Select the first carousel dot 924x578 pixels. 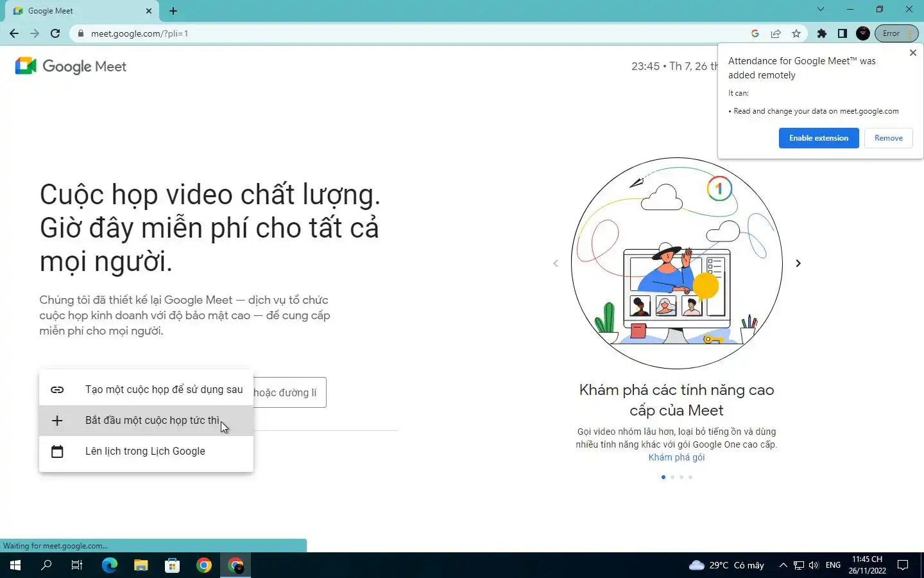663,477
